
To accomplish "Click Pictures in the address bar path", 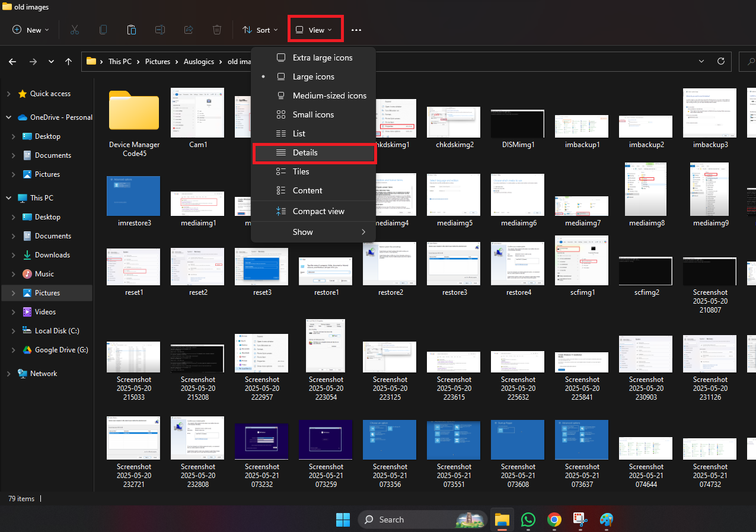I will (157, 62).
